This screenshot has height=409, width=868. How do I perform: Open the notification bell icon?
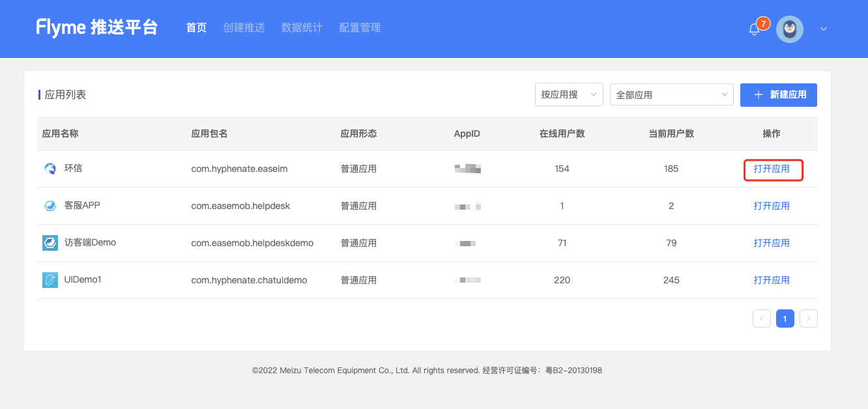coord(754,30)
